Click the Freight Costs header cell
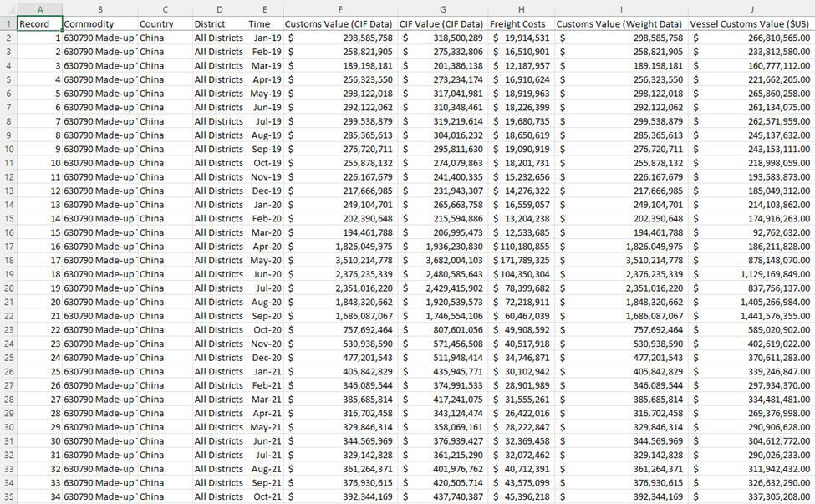815x504 pixels. pos(521,24)
